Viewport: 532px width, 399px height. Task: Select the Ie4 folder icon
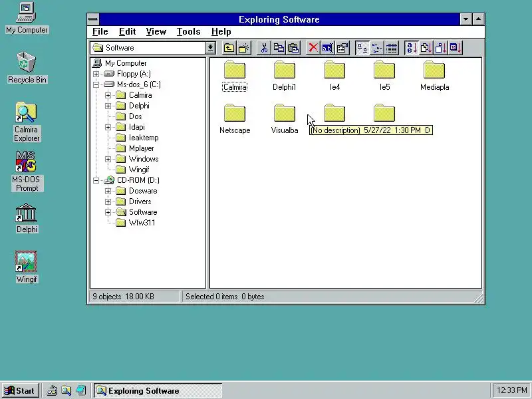point(334,76)
